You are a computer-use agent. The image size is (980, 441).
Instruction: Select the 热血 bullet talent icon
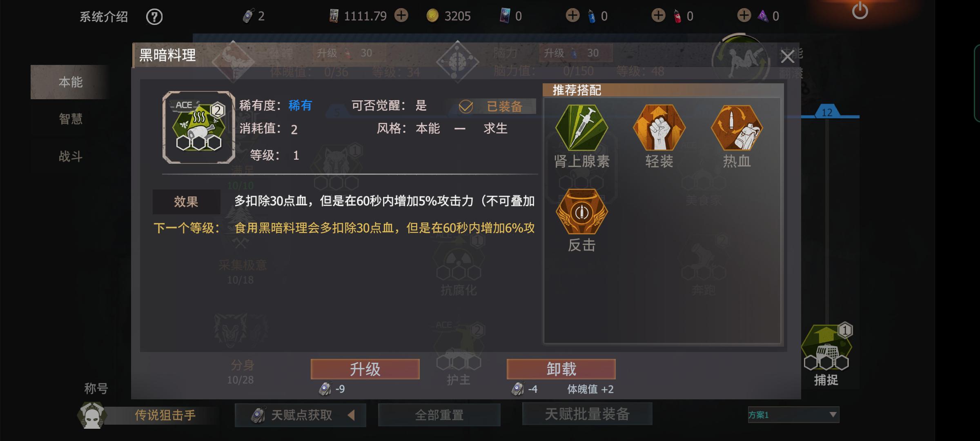tap(737, 128)
